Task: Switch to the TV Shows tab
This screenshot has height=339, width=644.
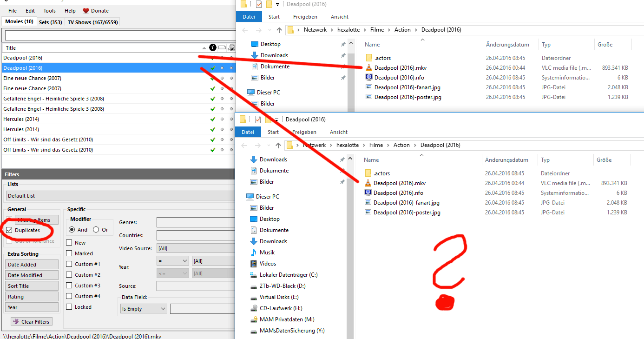Action: coord(93,22)
